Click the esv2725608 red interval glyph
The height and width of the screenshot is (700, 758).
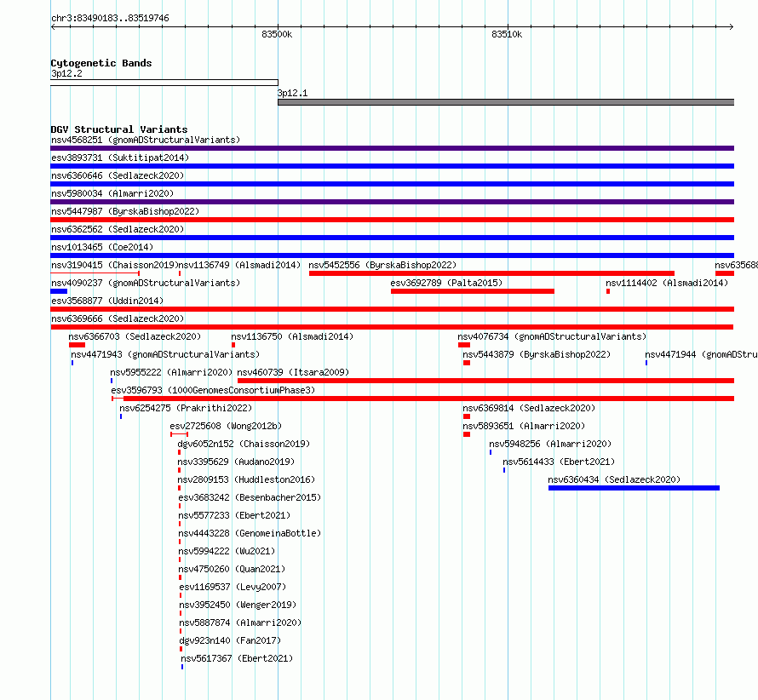tap(179, 434)
